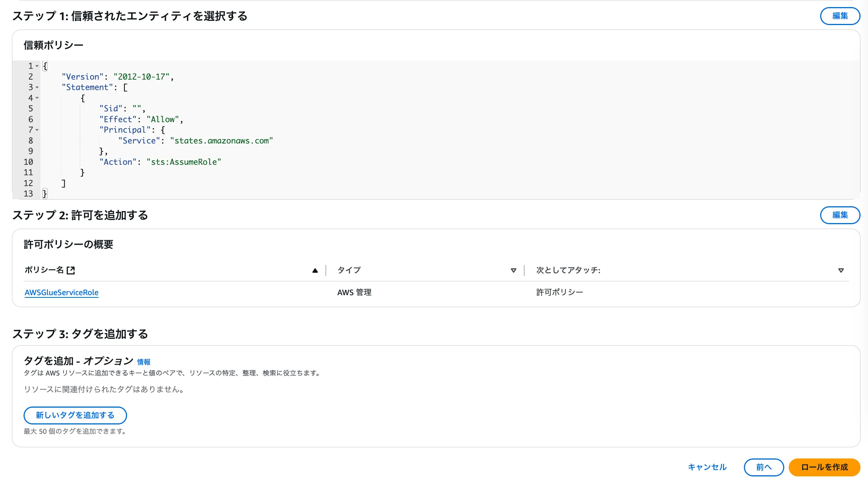The height and width of the screenshot is (482, 868).
Task: Click the external link icon beside ポリシー名
Action: [71, 270]
